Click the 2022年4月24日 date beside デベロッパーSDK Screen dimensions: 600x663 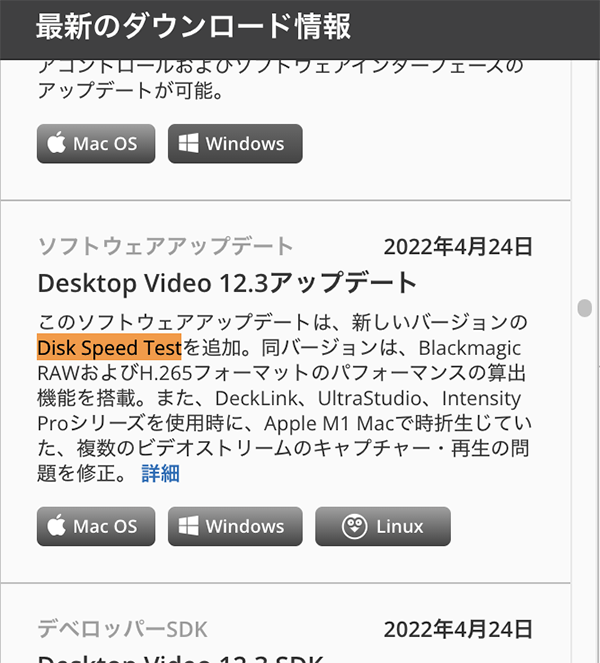458,629
